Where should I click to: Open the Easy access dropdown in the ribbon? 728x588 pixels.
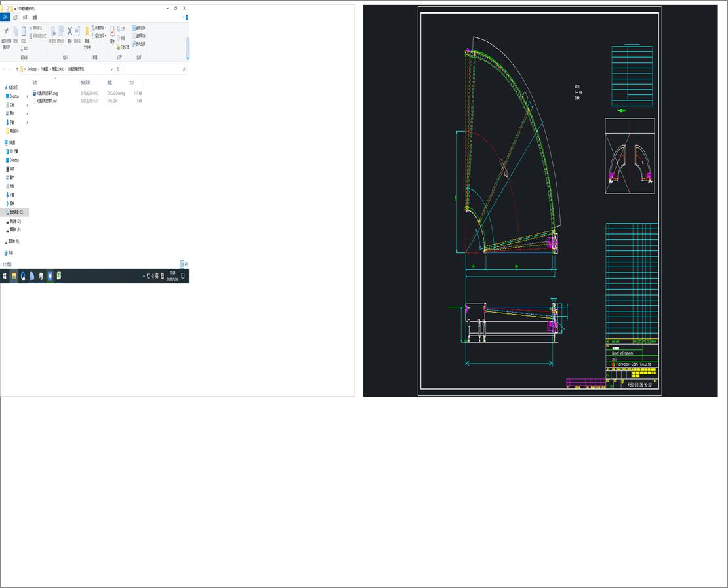coord(99,36)
